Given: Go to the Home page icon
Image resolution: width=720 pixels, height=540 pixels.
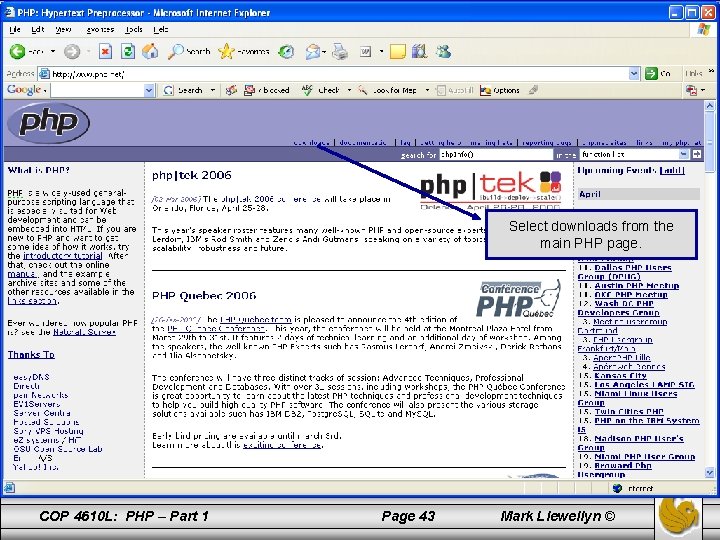Looking at the screenshot, I should click(150, 51).
